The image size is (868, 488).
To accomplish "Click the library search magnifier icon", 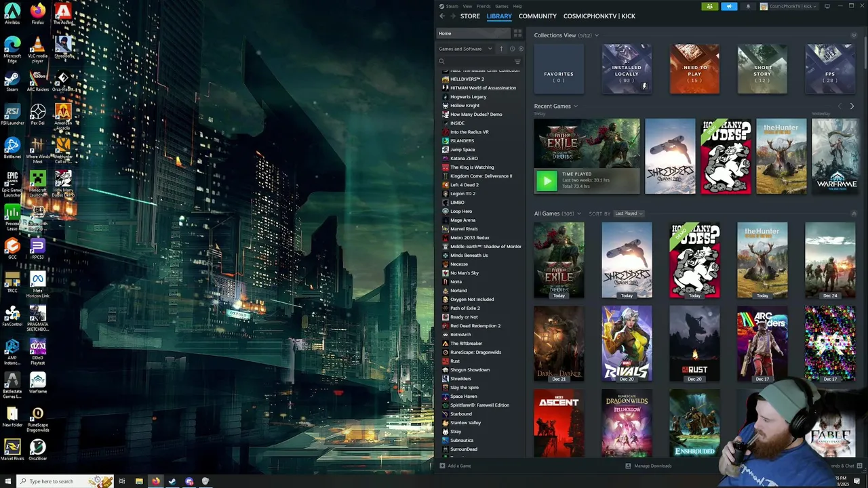I will 441,62.
